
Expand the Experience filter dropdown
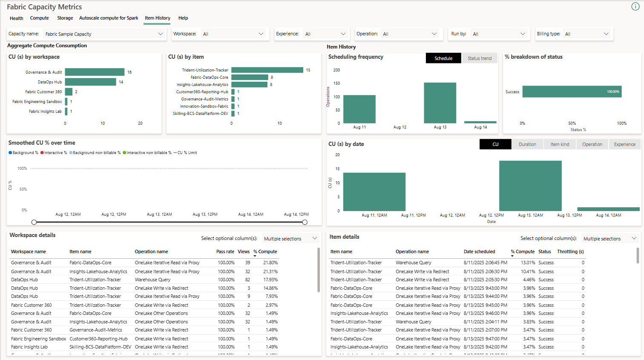pyautogui.click(x=344, y=33)
